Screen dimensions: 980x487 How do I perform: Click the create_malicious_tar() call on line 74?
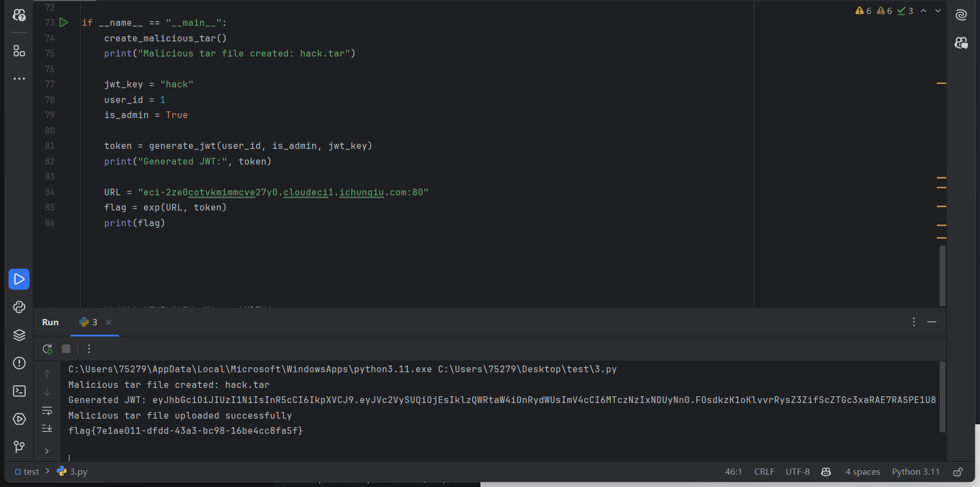165,39
